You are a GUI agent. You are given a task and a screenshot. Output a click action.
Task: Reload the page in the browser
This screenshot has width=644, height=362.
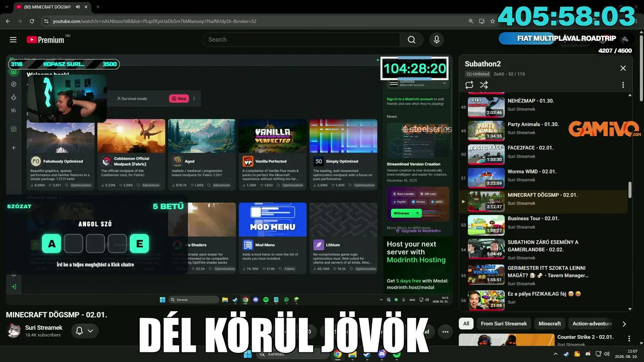pos(32,21)
